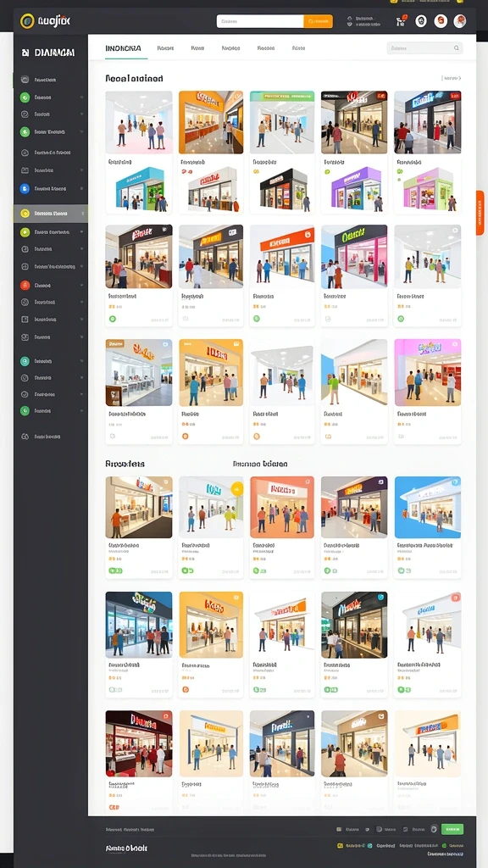
Task: Click the teal circle icon in sidebar
Action: 25,361
